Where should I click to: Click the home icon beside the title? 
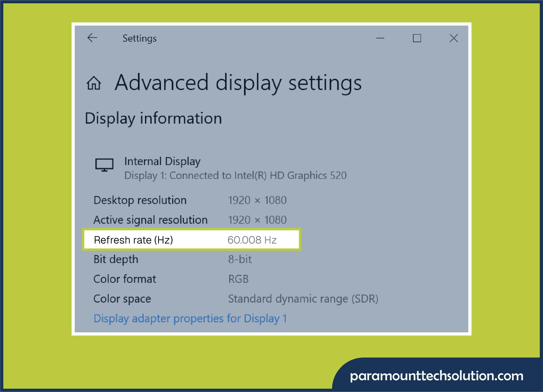pyautogui.click(x=94, y=83)
